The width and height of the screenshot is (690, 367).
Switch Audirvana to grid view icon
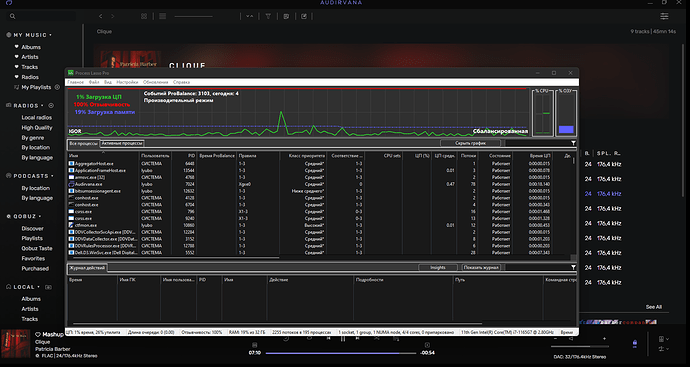click(x=144, y=16)
